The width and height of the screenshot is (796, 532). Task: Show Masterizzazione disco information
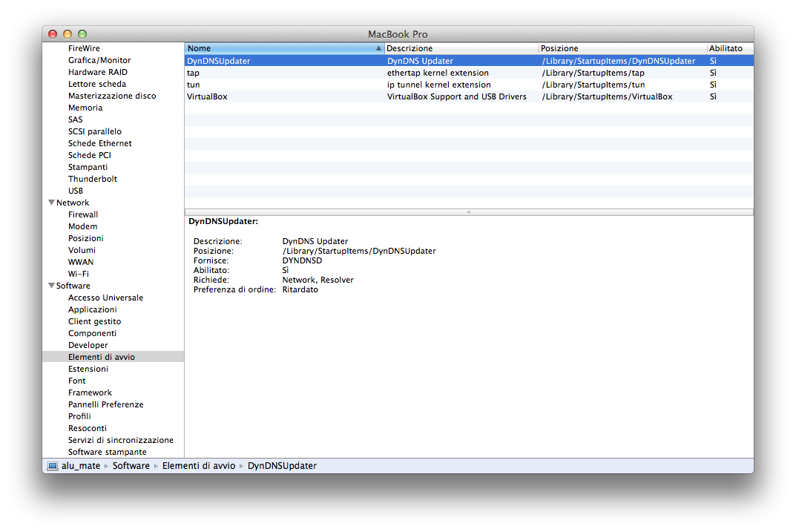[x=112, y=96]
